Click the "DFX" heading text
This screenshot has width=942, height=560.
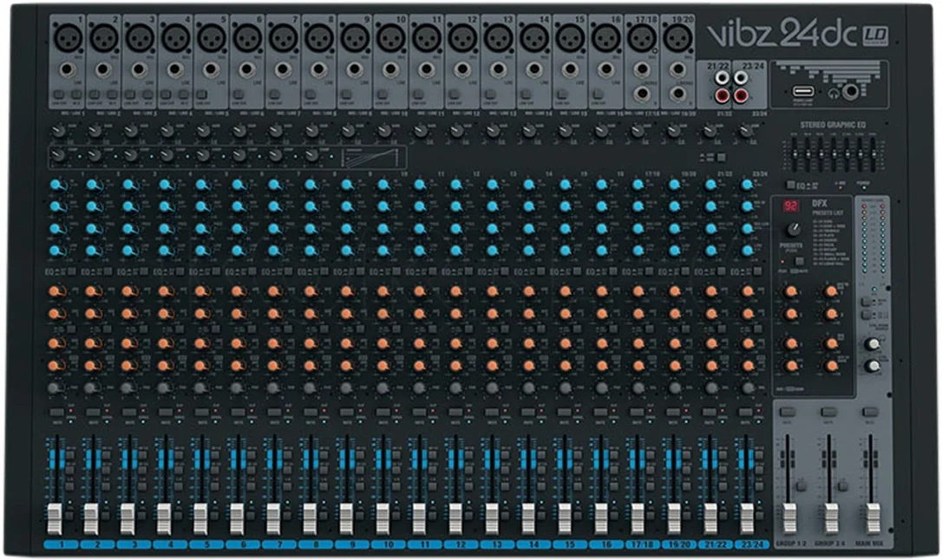click(x=820, y=204)
